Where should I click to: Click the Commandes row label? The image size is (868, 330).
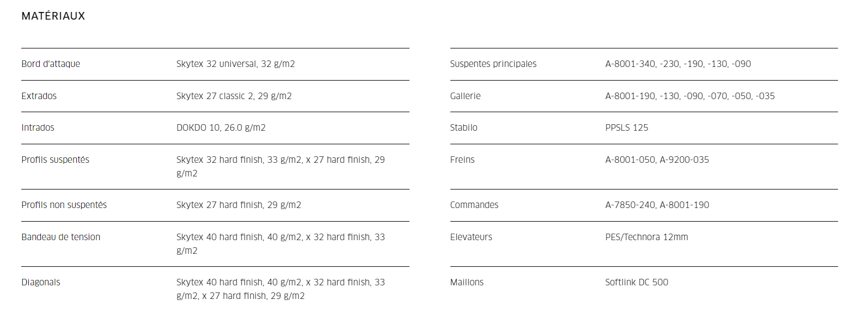tap(474, 205)
